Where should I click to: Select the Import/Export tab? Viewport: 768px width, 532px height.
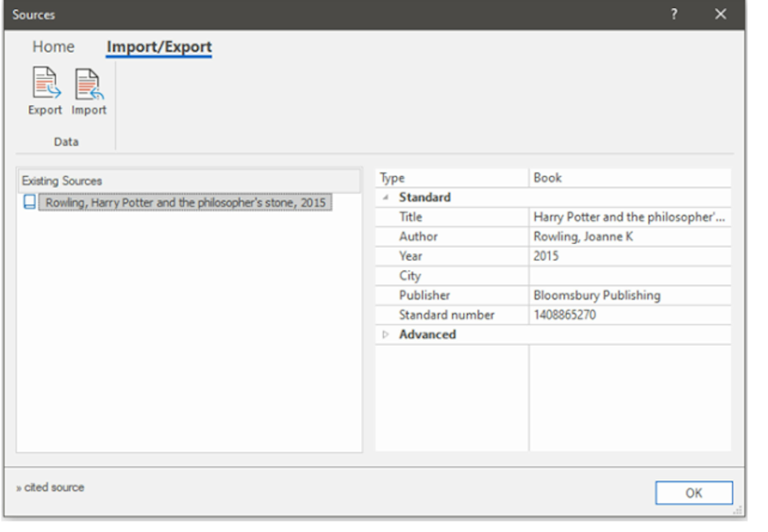(159, 47)
